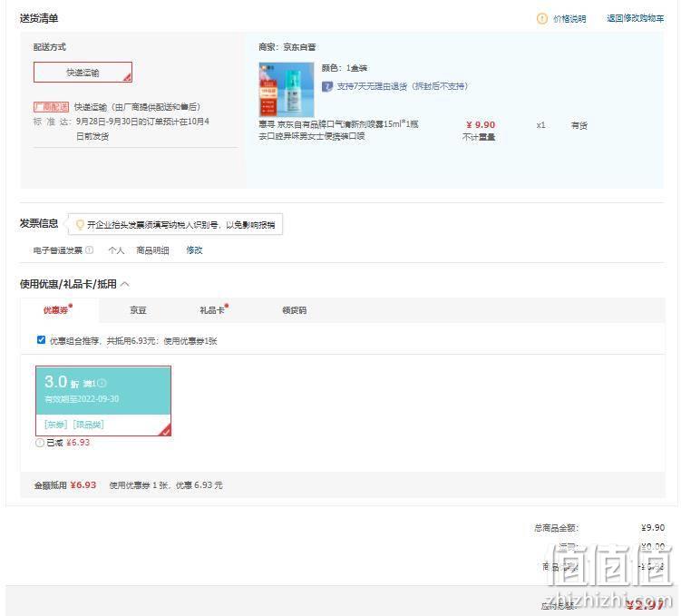Click the 商品明细 invoice content text

[152, 250]
